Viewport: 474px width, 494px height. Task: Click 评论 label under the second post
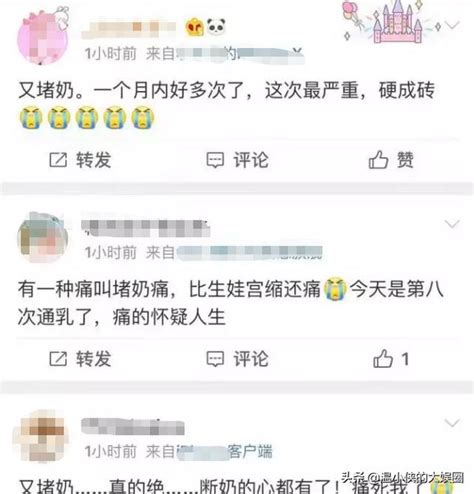[251, 359]
